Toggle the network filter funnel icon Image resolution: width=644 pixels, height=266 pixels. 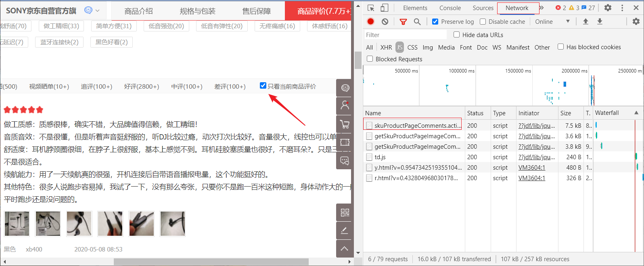tap(403, 22)
